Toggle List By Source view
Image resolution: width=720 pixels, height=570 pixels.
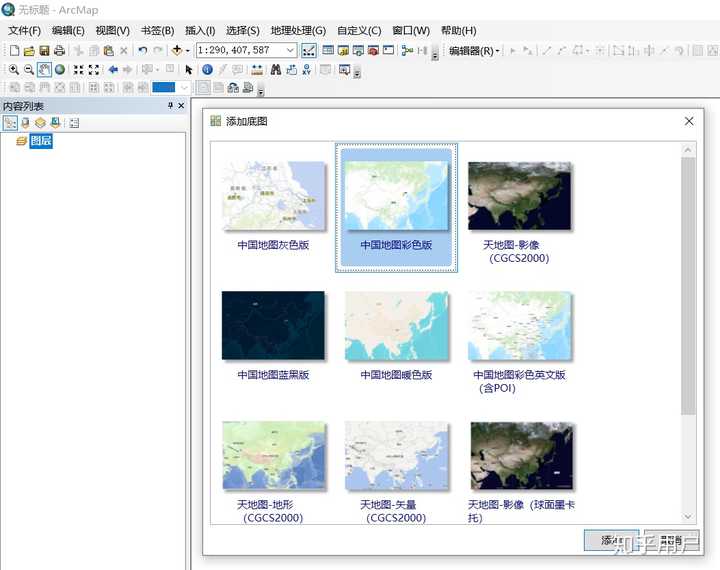(25, 123)
